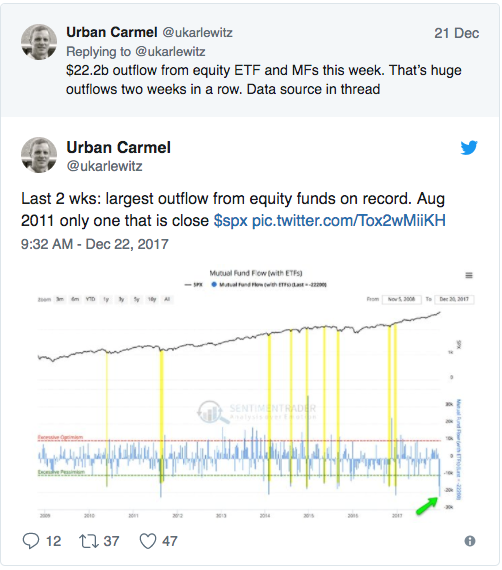Viewport: 502px width, 570px height.
Task: Open the pic.twitter.com/Tox2wMiiKH link
Action: click(349, 220)
